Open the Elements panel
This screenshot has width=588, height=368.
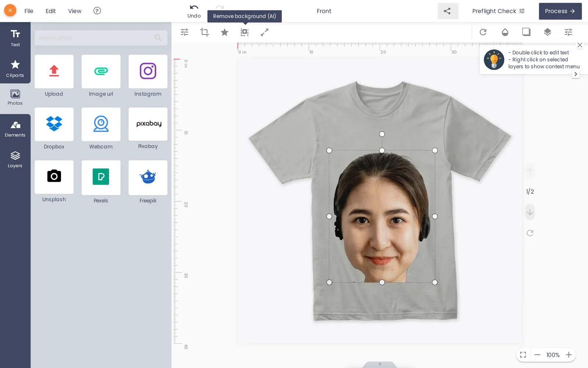pos(15,130)
